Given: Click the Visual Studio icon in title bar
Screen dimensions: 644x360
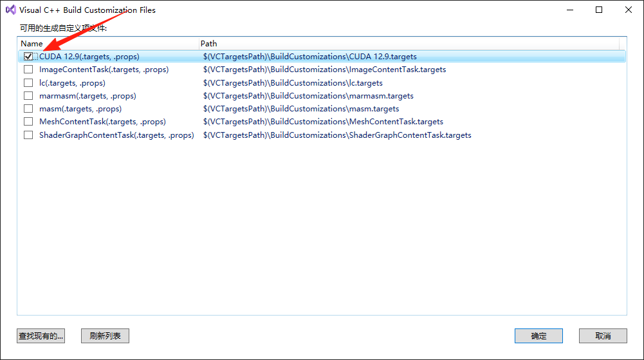Looking at the screenshot, I should 10,10.
